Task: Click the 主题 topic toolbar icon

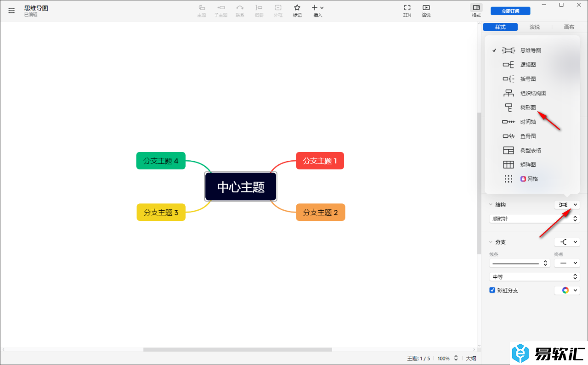Action: tap(202, 11)
